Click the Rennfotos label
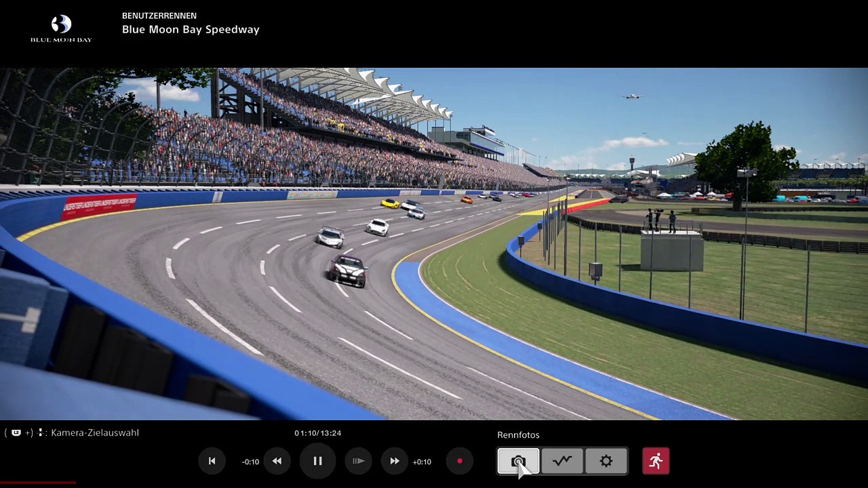Image resolution: width=868 pixels, height=488 pixels. (x=518, y=435)
